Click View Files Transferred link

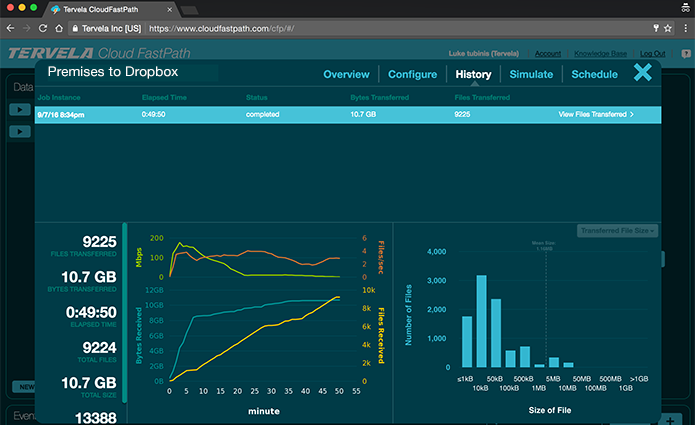596,115
